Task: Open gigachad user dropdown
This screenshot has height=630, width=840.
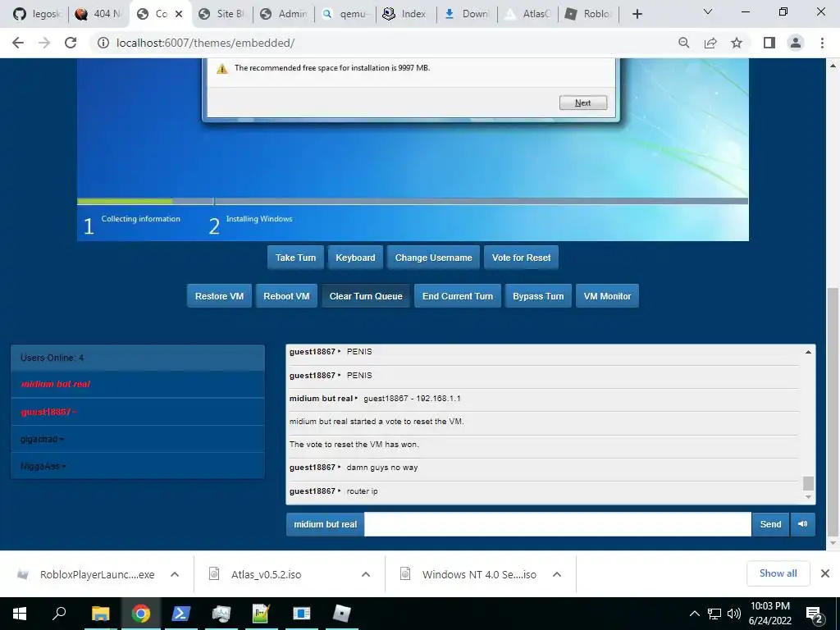Action: click(138, 440)
